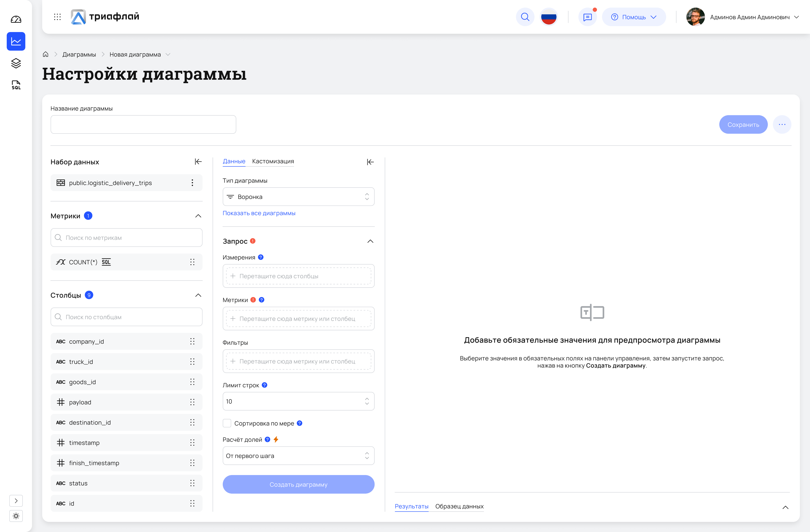Open the SQL editor sidebar icon
The image size is (810, 532).
(16, 85)
